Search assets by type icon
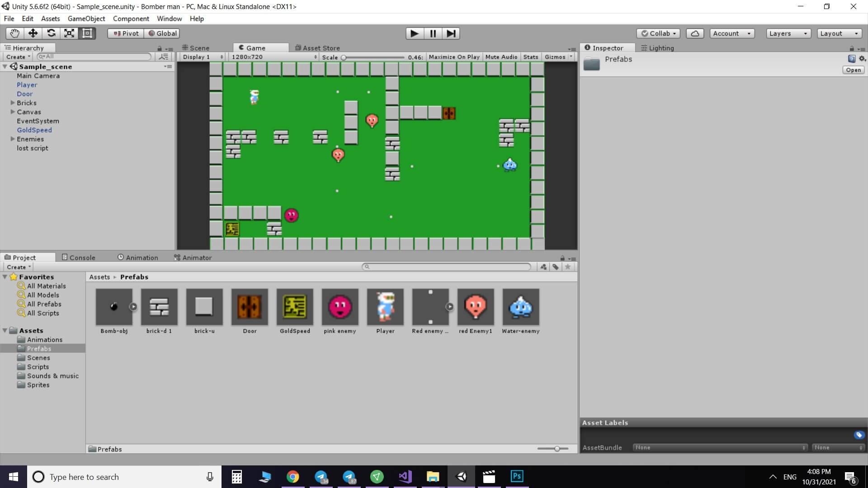868x488 pixels. (543, 267)
